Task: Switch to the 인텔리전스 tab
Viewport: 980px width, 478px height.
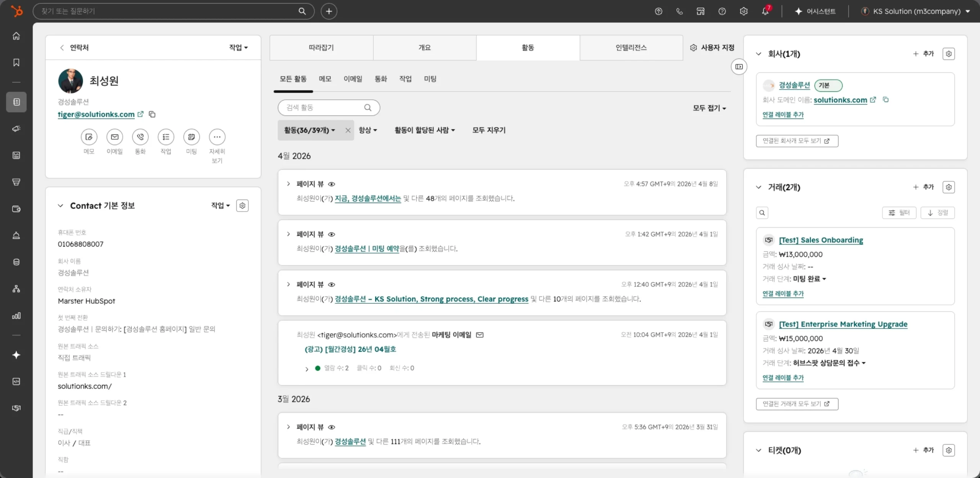Action: pos(631,47)
